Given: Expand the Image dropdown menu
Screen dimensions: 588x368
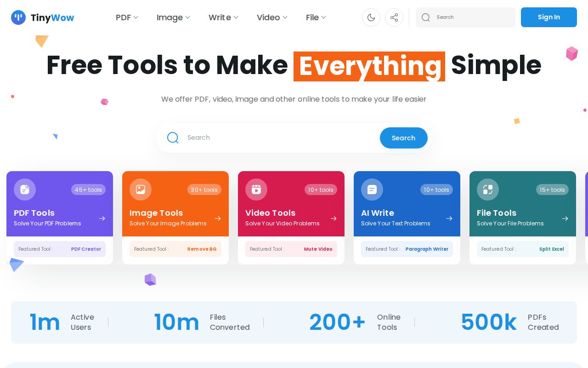Looking at the screenshot, I should tap(173, 17).
